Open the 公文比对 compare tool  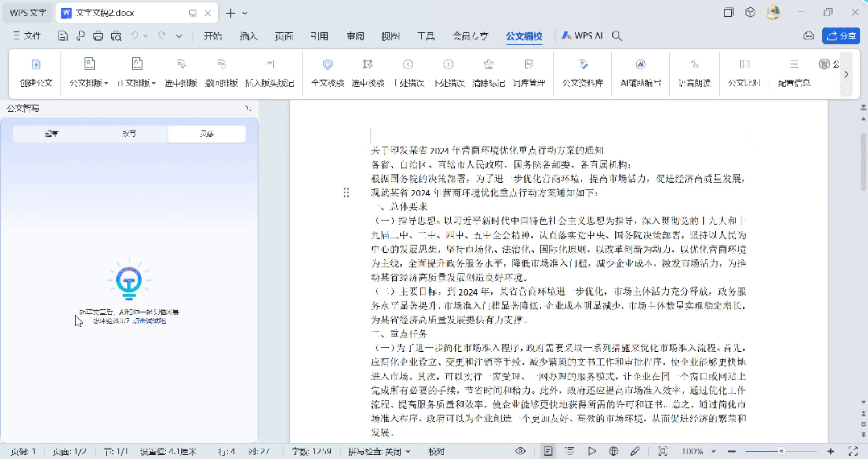click(x=745, y=72)
